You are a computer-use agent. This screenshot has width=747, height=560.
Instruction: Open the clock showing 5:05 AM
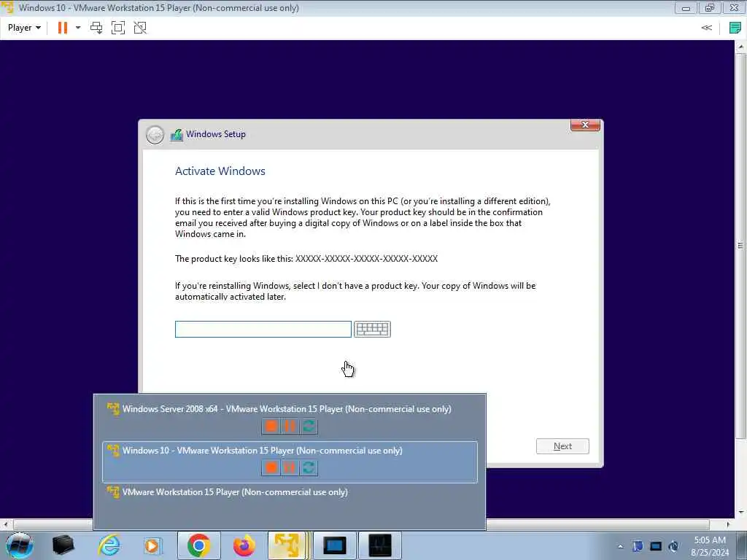(710, 545)
